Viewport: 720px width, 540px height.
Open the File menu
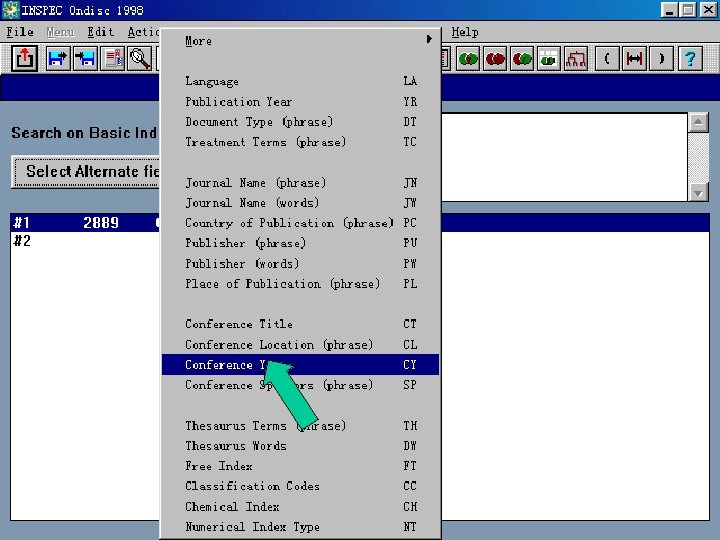(20, 32)
